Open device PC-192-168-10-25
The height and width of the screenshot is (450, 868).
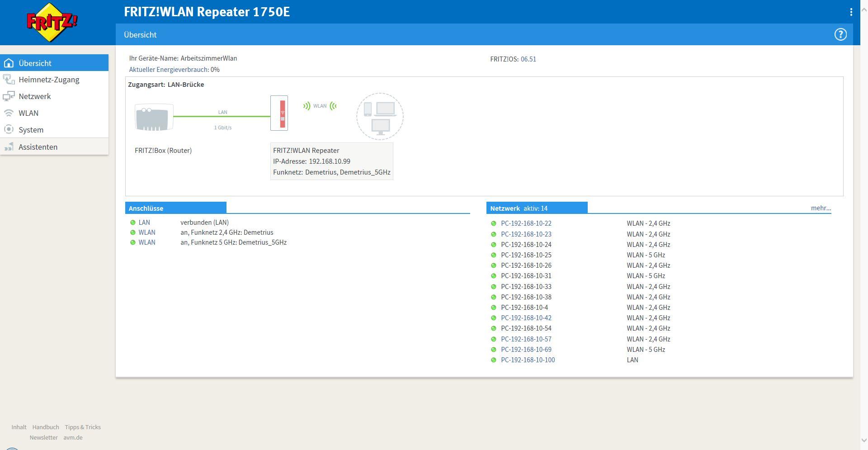tap(526, 255)
